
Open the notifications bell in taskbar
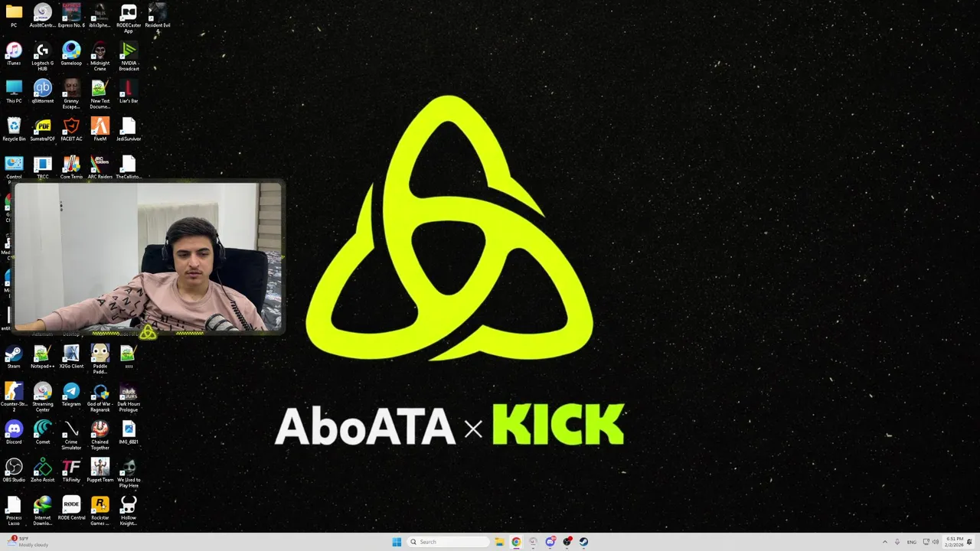(971, 542)
